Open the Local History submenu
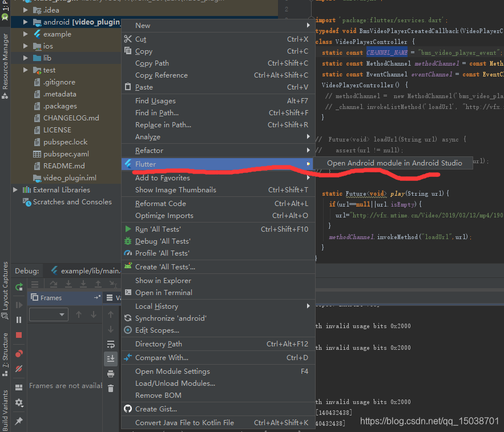The width and height of the screenshot is (504, 432). click(x=218, y=306)
